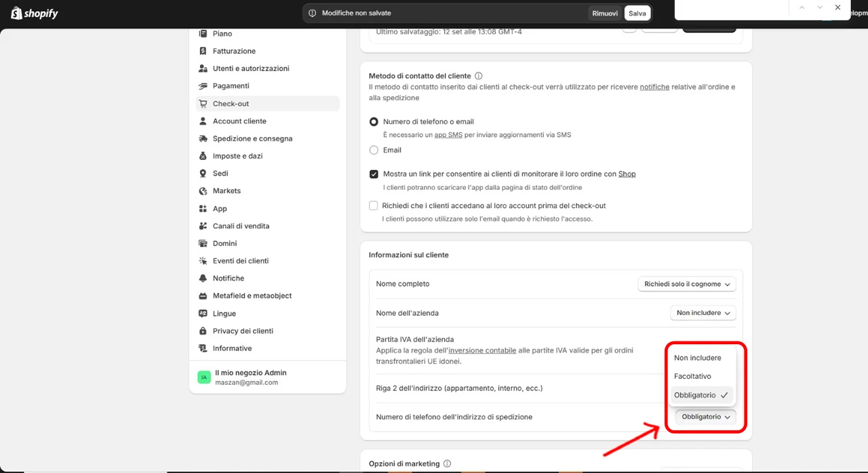Viewport: 868px width, 473px height.
Task: Choose Facoltativo from the dropdown list
Action: point(692,376)
